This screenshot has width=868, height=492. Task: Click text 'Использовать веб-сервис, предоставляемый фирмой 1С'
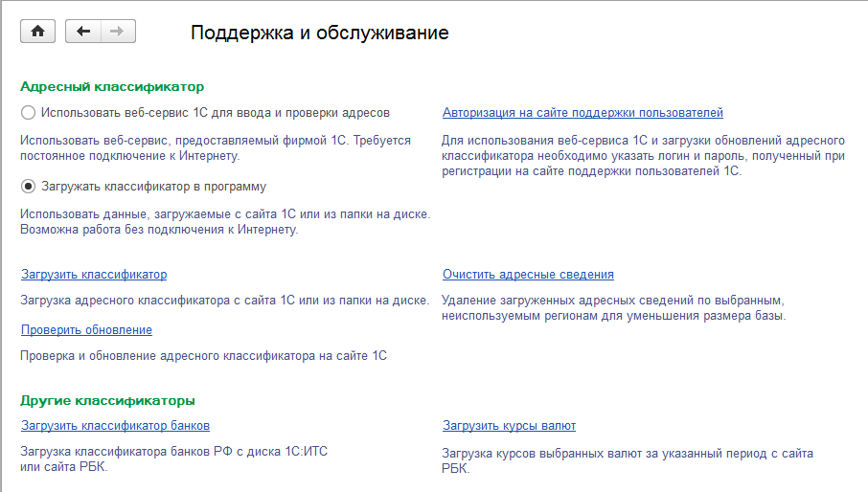184,141
